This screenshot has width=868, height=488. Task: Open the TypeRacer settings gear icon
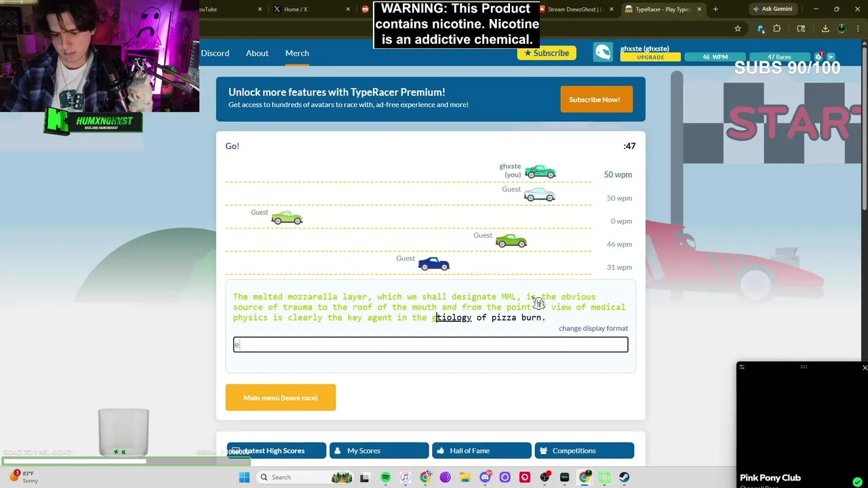point(819,56)
